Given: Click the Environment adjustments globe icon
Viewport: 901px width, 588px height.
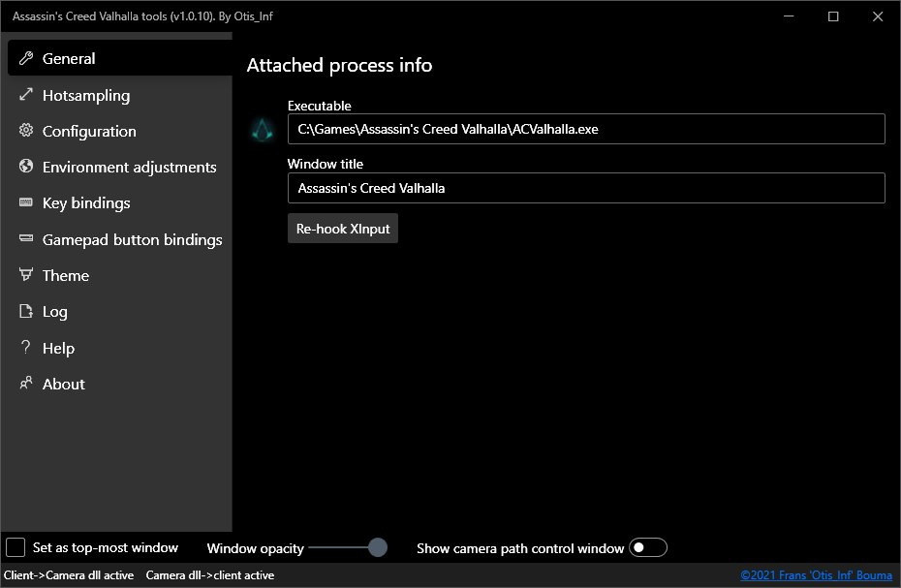Looking at the screenshot, I should (x=26, y=166).
